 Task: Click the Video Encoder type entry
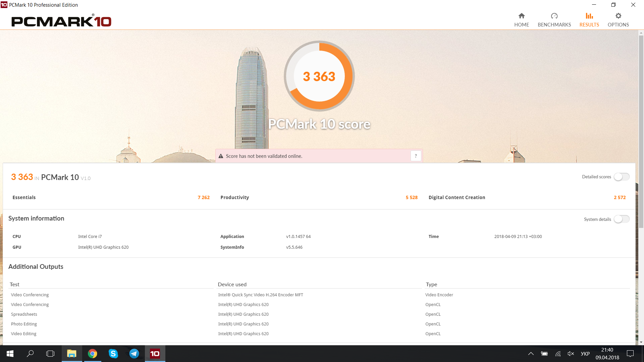[439, 295]
